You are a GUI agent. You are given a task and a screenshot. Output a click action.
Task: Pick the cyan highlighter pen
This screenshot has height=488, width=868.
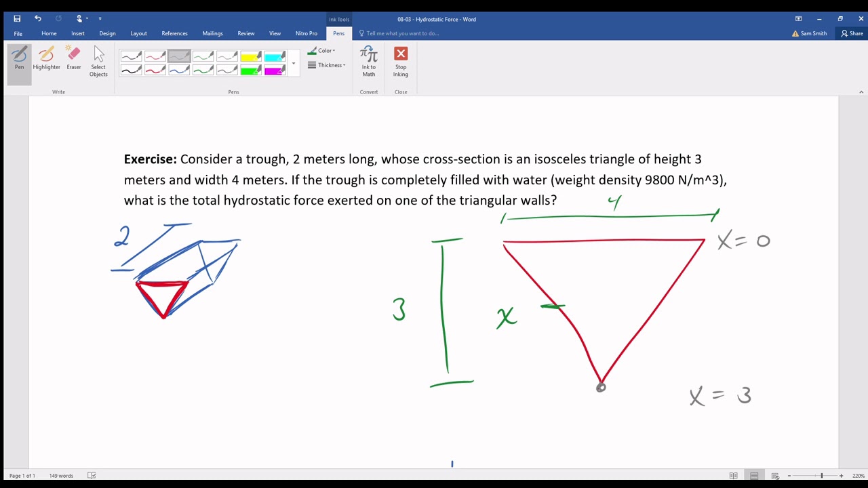pyautogui.click(x=275, y=57)
